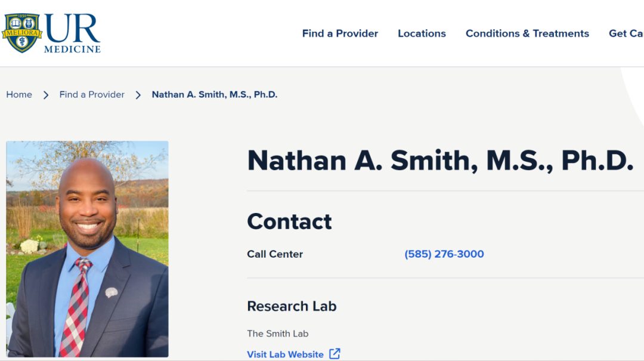
Task: Click the Visit Lab Website link
Action: pos(285,354)
